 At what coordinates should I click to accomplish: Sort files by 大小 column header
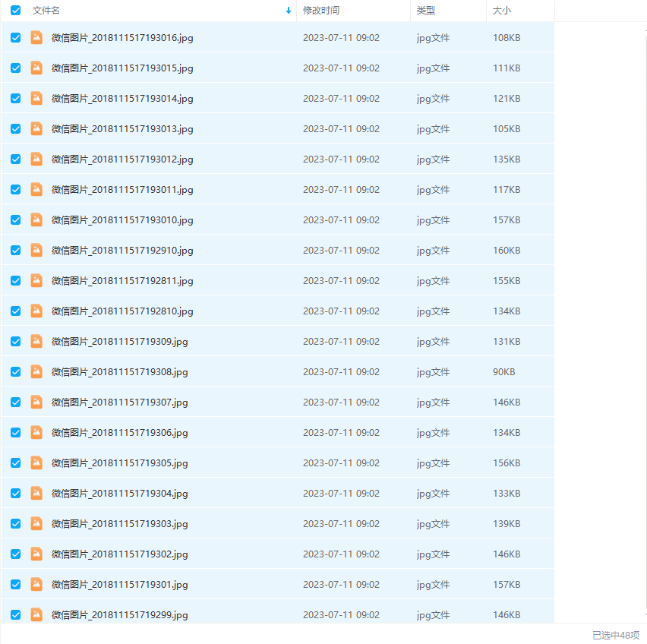(502, 11)
